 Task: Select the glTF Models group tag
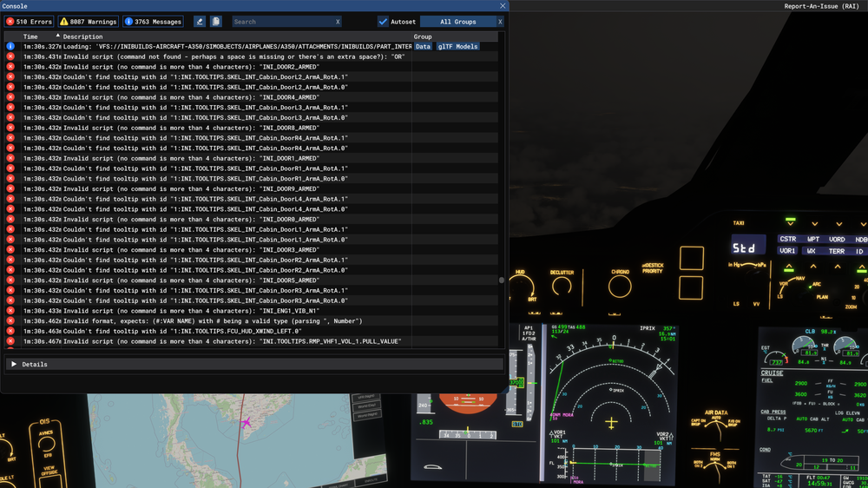point(457,47)
